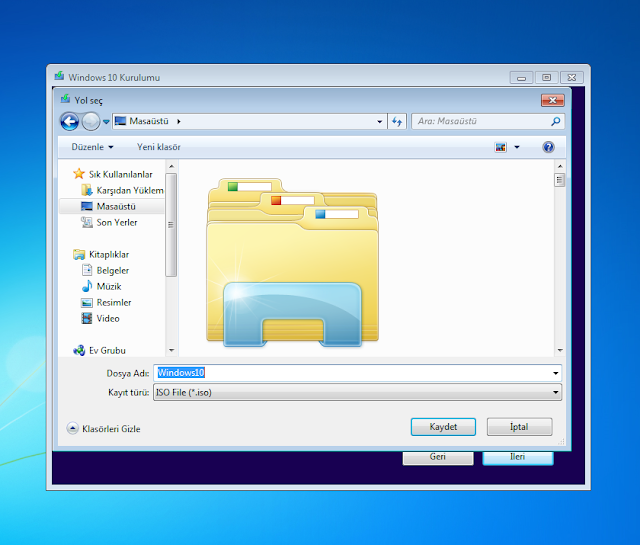Viewport: 640px width, 545px height.
Task: Open the Düzenle menu
Action: click(x=92, y=147)
